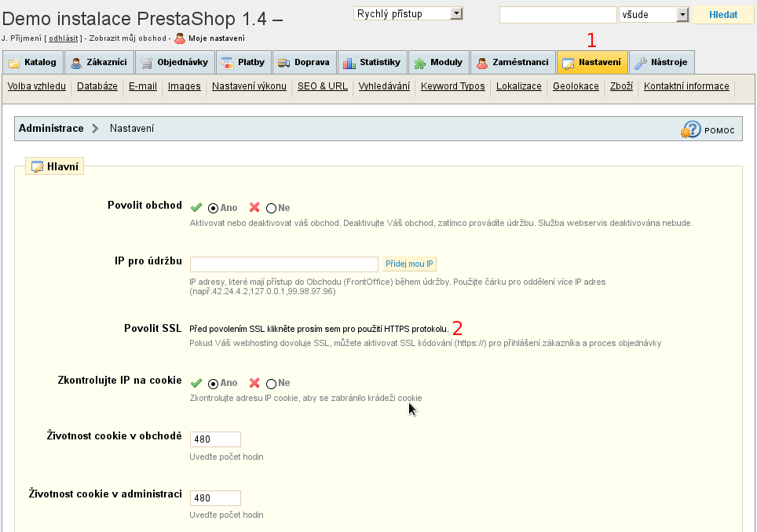The height and width of the screenshot is (532, 757).
Task: Select Ne for Zkontrolujte IP na cookie
Action: (x=272, y=384)
